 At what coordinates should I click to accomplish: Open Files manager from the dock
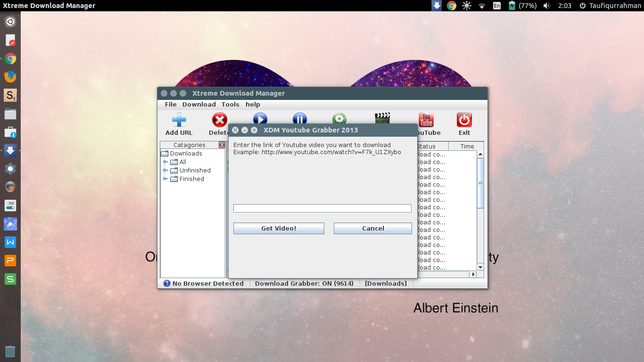tap(10, 113)
